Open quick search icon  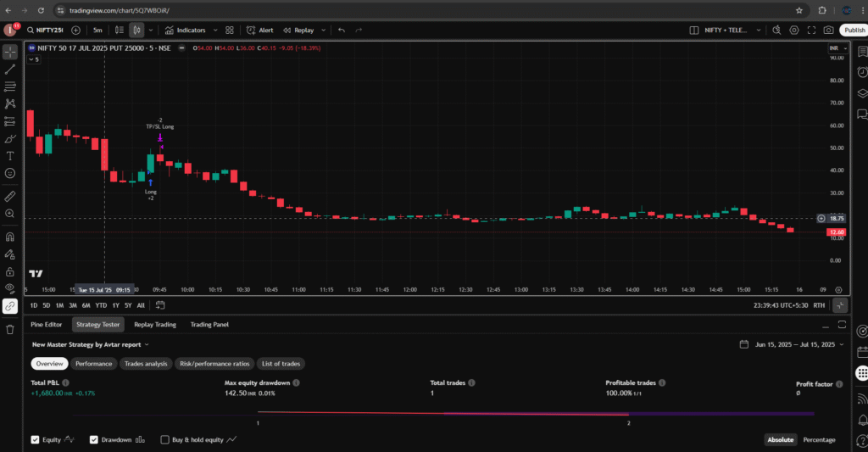point(776,30)
